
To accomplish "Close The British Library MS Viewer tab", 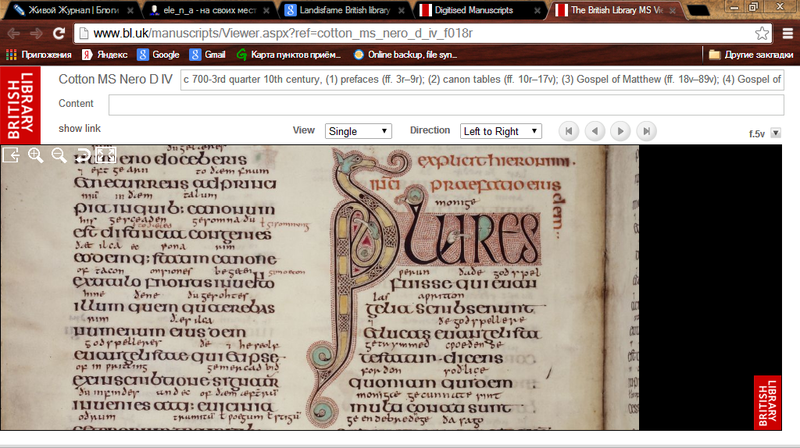I will (673, 10).
